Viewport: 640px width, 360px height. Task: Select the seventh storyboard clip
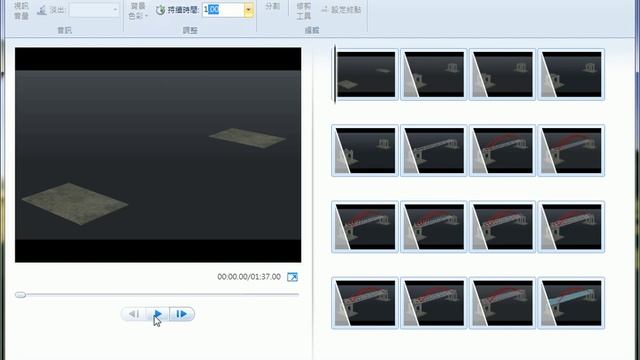click(x=502, y=151)
